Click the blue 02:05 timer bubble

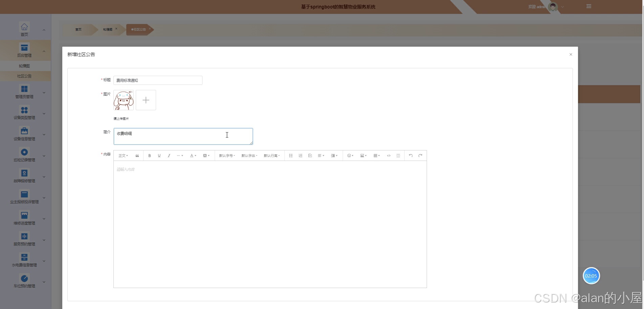click(x=591, y=276)
